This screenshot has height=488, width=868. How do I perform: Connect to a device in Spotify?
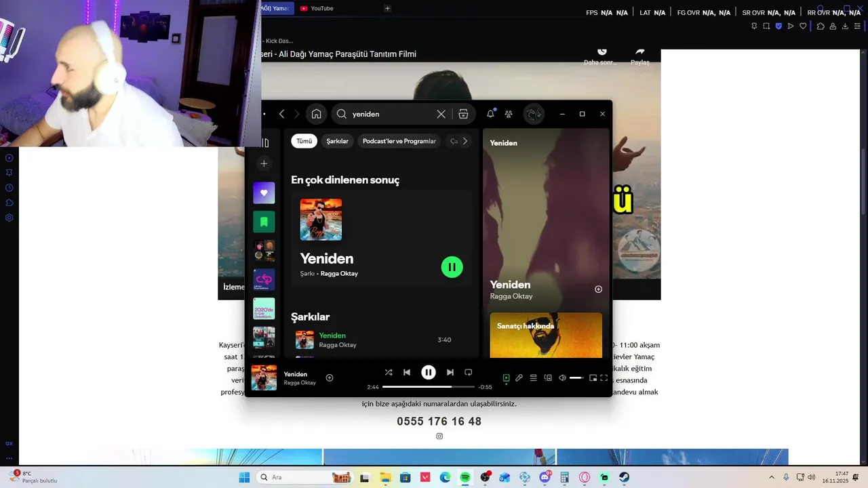click(x=548, y=378)
